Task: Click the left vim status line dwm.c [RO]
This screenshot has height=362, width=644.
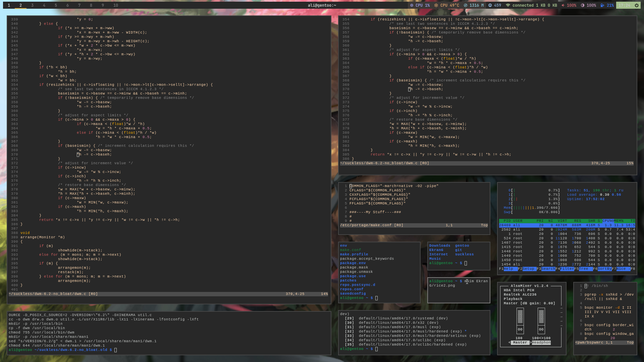Action: (x=168, y=294)
